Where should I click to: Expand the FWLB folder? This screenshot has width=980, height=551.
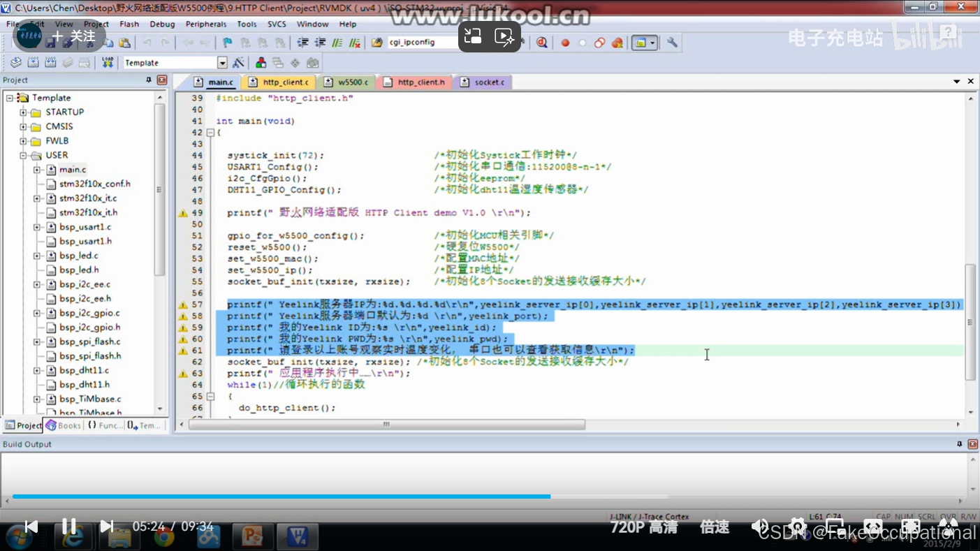click(x=23, y=141)
